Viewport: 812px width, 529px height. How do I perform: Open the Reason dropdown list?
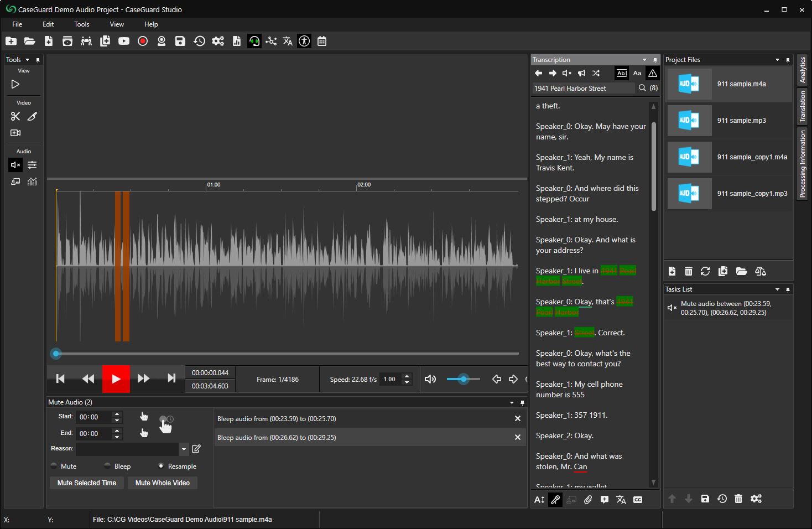[184, 449]
